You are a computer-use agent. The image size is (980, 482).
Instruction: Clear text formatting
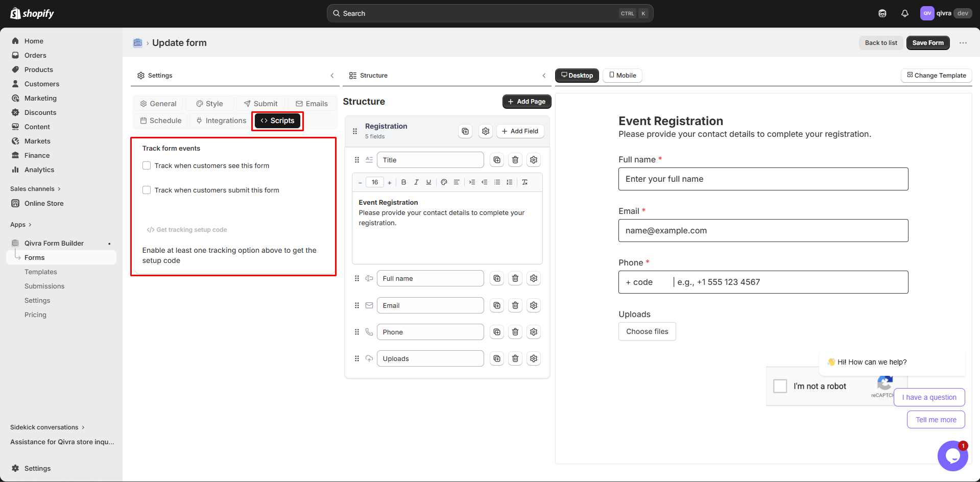pos(524,182)
